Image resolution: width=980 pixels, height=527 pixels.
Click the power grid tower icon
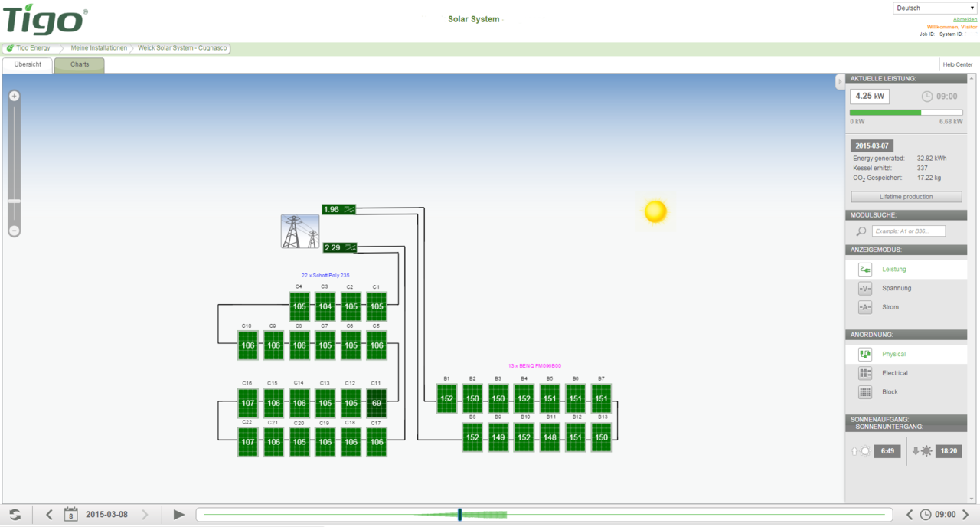coord(300,231)
